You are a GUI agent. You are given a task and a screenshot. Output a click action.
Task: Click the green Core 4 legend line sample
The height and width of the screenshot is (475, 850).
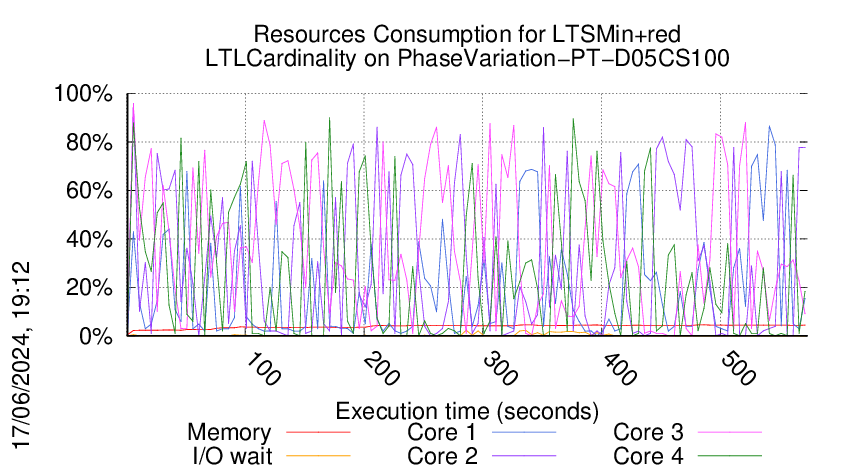[x=730, y=456]
